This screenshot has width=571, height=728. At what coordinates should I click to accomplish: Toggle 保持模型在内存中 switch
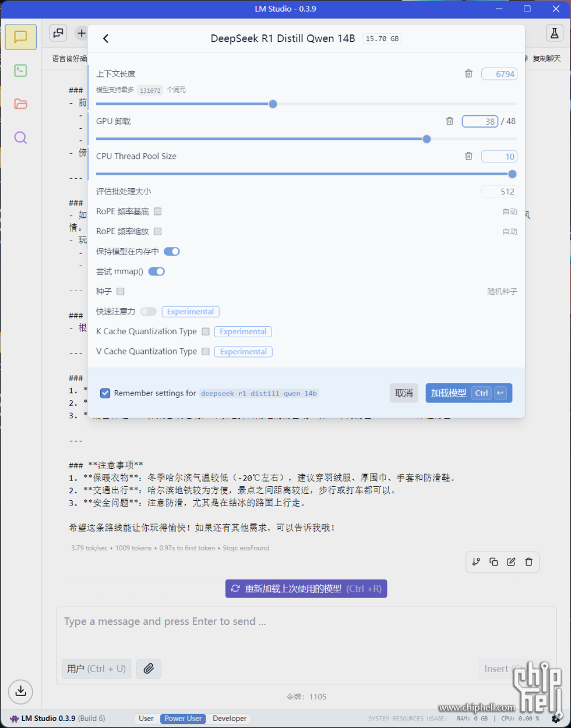point(172,252)
